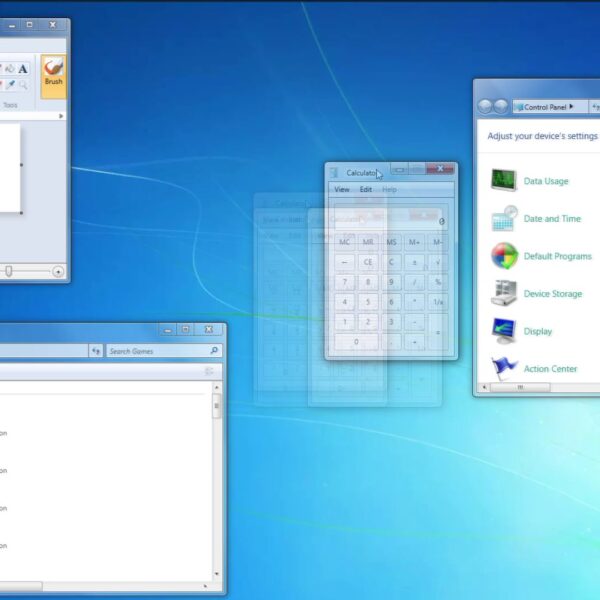600x600 pixels.
Task: Click the Search Games input field
Action: pos(164,351)
